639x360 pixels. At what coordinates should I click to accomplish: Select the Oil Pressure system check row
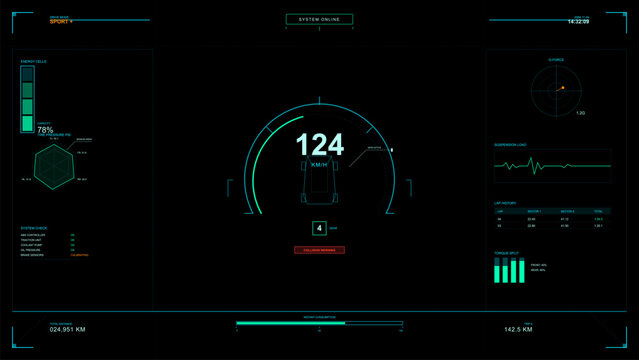click(48, 250)
